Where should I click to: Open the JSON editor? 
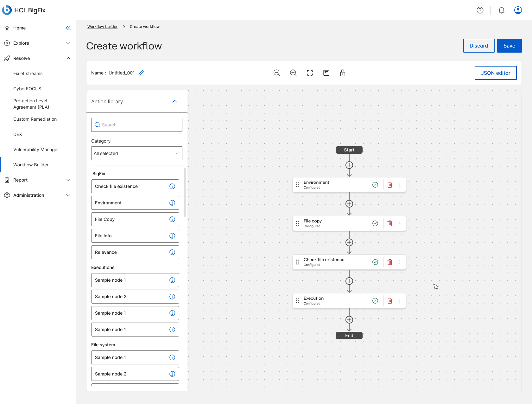click(496, 73)
